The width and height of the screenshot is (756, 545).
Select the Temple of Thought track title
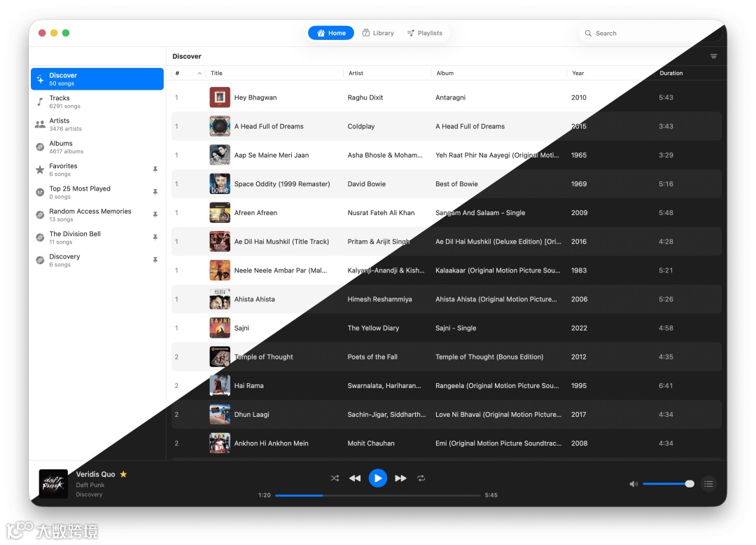click(264, 357)
